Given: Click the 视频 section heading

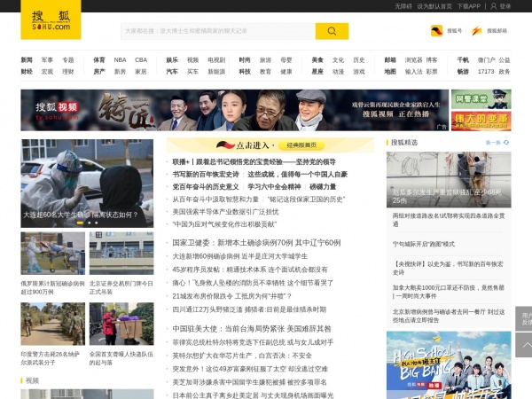Looking at the screenshot, I should (32, 380).
